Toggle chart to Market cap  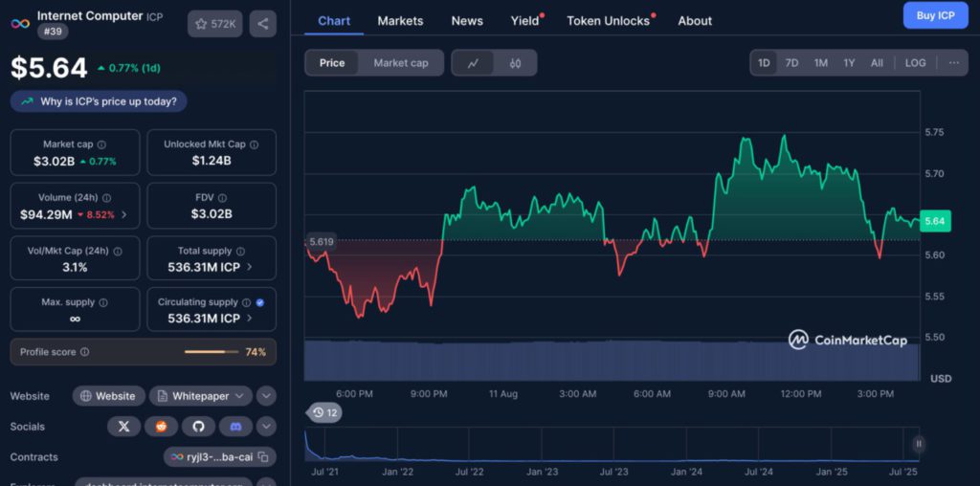point(400,63)
